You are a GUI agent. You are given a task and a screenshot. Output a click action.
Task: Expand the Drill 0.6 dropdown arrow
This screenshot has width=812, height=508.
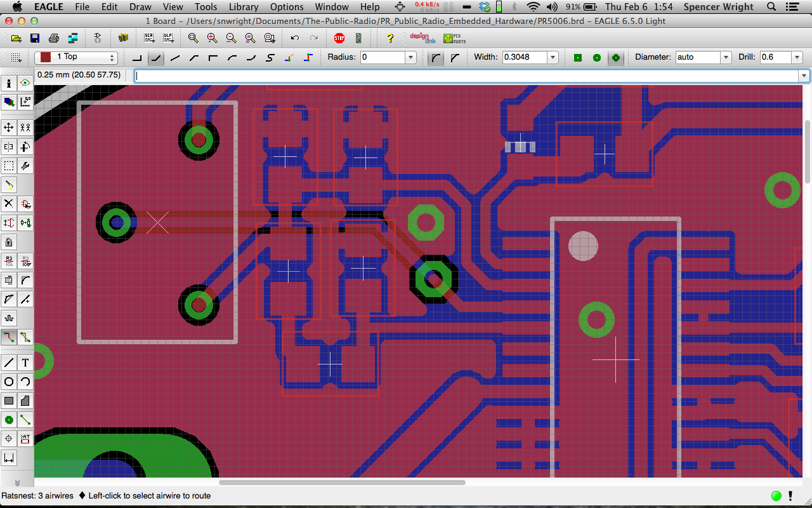[x=798, y=57]
